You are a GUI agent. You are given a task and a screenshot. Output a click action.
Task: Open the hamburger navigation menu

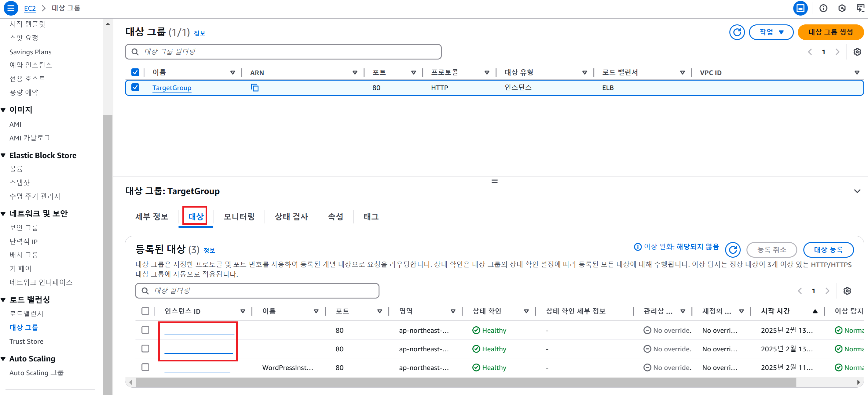point(11,8)
